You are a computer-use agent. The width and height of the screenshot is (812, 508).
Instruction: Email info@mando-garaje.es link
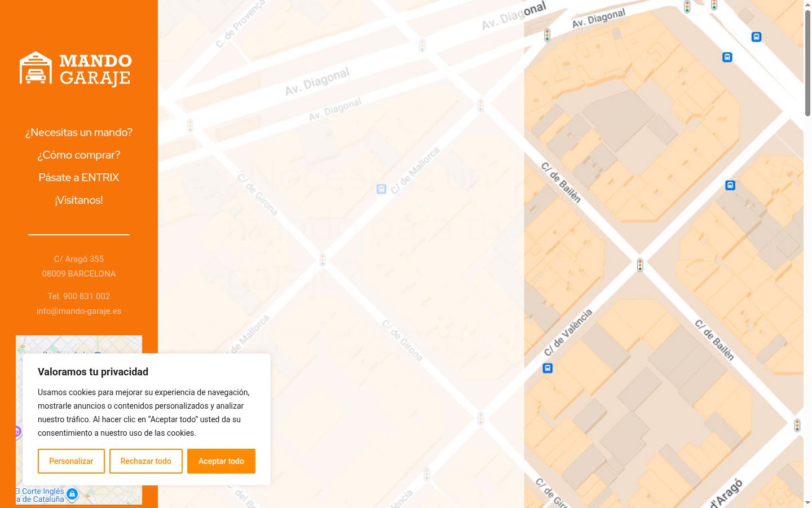pyautogui.click(x=79, y=311)
